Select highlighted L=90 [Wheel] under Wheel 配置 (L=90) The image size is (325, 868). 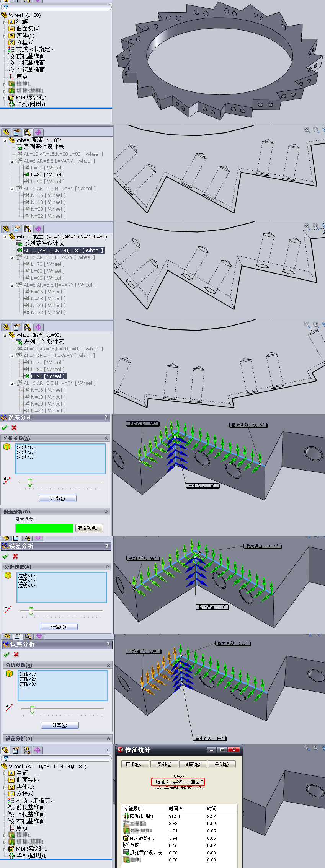tap(48, 376)
